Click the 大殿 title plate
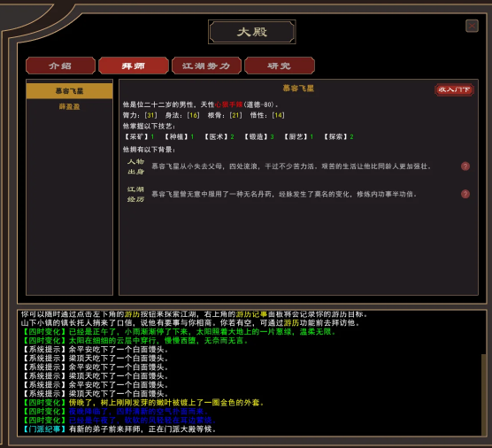This screenshot has height=448, width=492. [x=252, y=32]
